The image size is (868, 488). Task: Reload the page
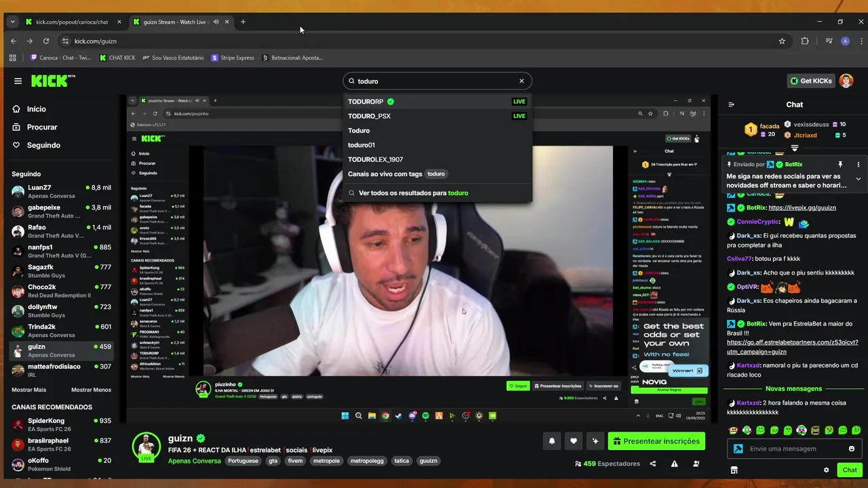(x=46, y=41)
